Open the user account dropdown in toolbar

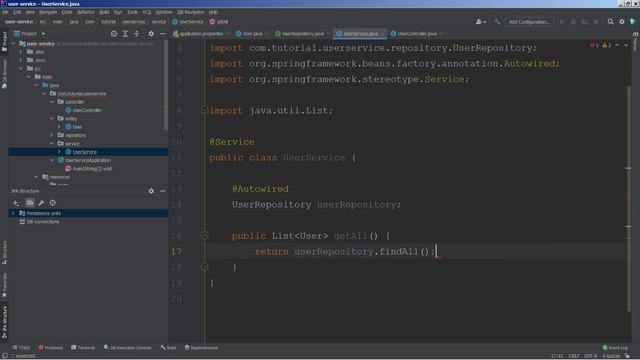click(x=481, y=22)
